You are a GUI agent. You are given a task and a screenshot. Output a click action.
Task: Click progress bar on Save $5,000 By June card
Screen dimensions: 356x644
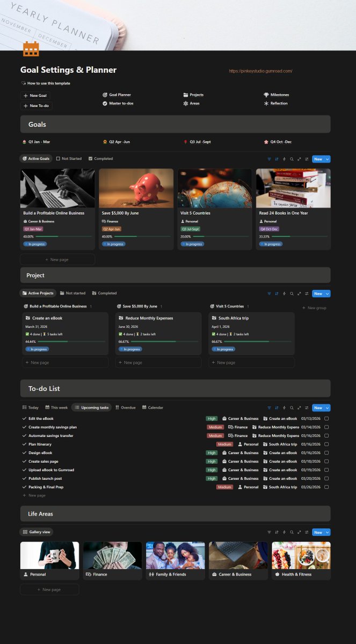tap(142, 237)
